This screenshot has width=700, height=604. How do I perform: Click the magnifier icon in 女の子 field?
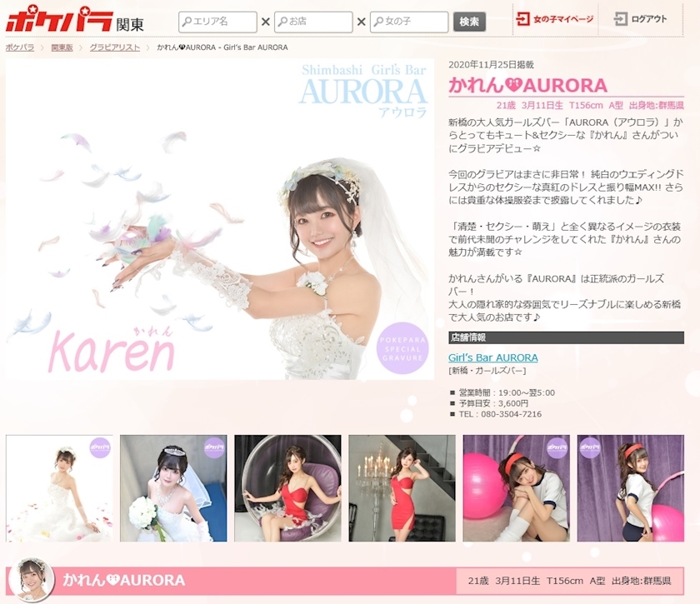pos(378,22)
